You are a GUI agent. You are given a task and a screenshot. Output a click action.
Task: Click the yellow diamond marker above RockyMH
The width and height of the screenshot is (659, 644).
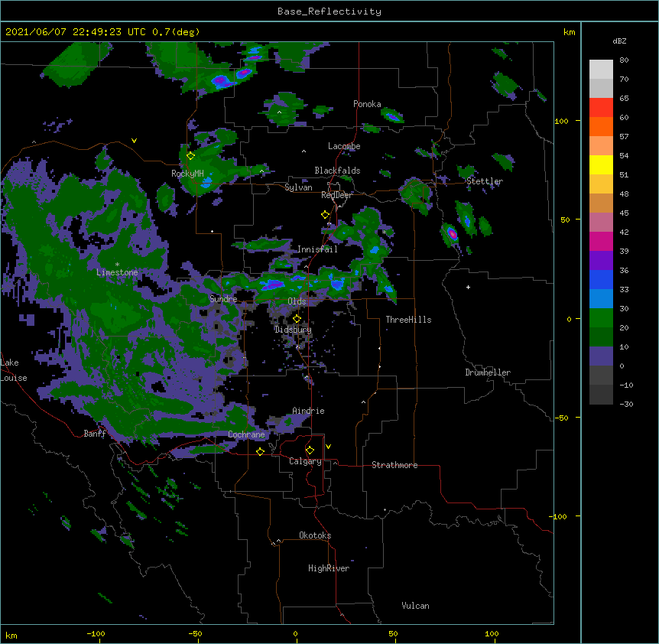(x=190, y=156)
